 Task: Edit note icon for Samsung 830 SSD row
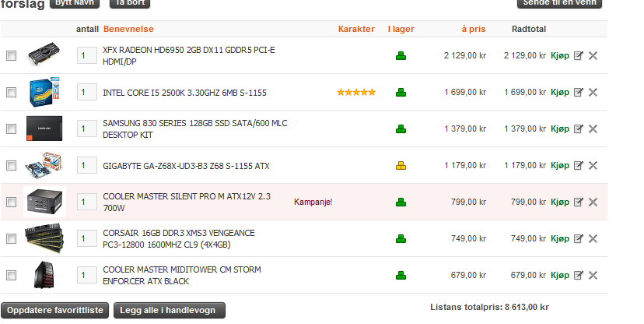[x=579, y=129]
